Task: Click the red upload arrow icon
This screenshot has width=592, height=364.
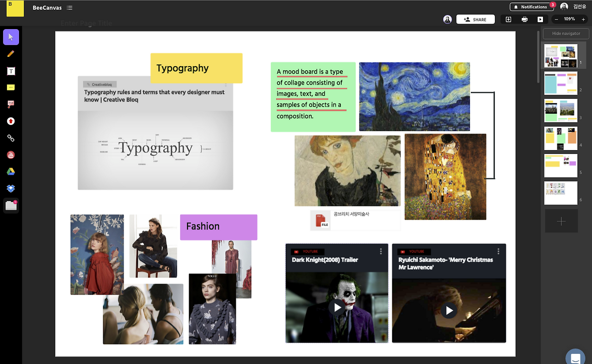Action: [x=11, y=121]
